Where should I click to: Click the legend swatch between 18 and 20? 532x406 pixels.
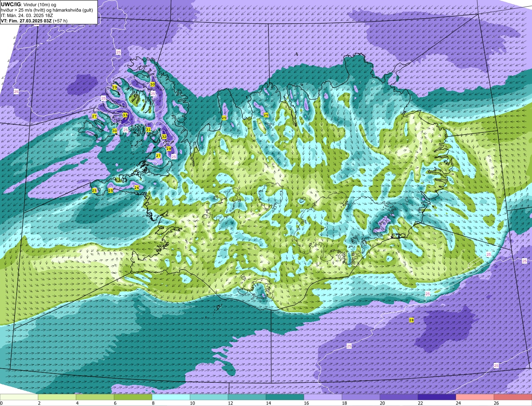tap(361, 397)
